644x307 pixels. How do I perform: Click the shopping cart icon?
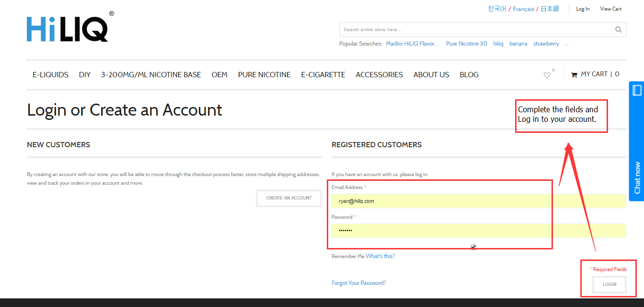tap(574, 75)
